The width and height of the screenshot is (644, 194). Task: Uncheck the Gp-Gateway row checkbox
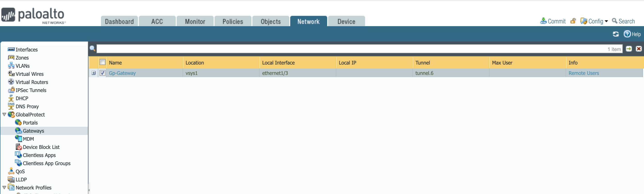point(103,73)
